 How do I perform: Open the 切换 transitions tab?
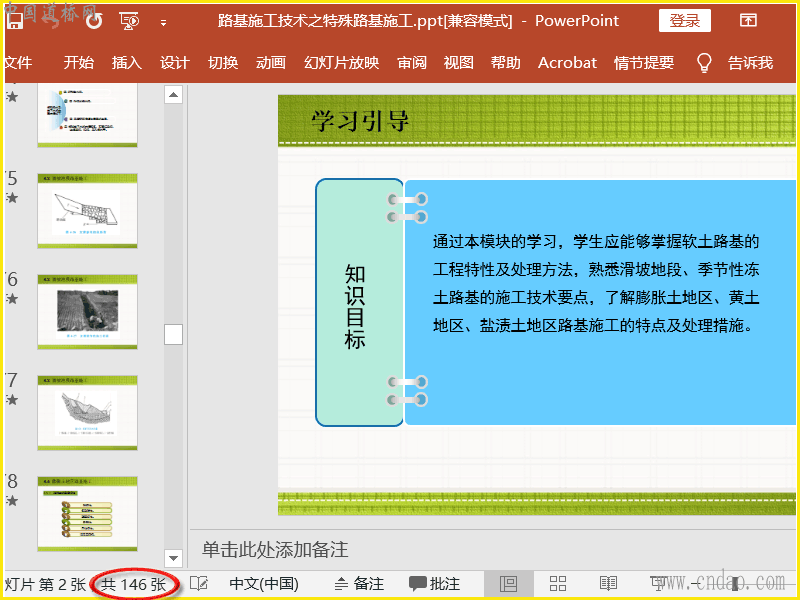223,62
